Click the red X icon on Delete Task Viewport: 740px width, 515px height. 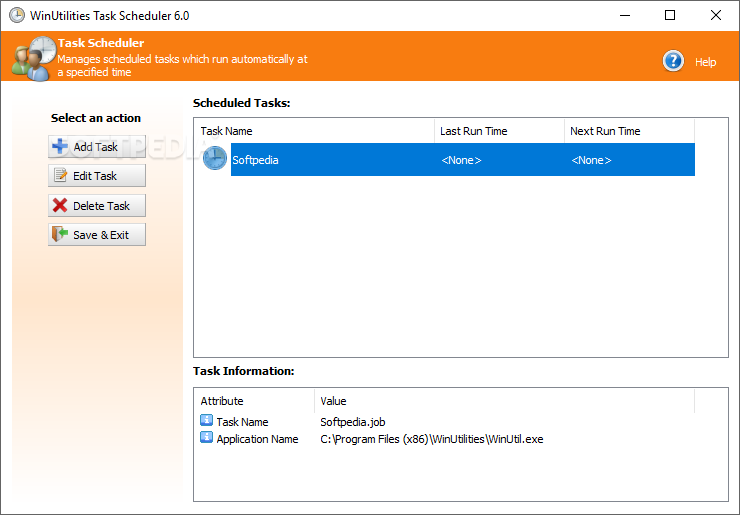click(x=60, y=205)
